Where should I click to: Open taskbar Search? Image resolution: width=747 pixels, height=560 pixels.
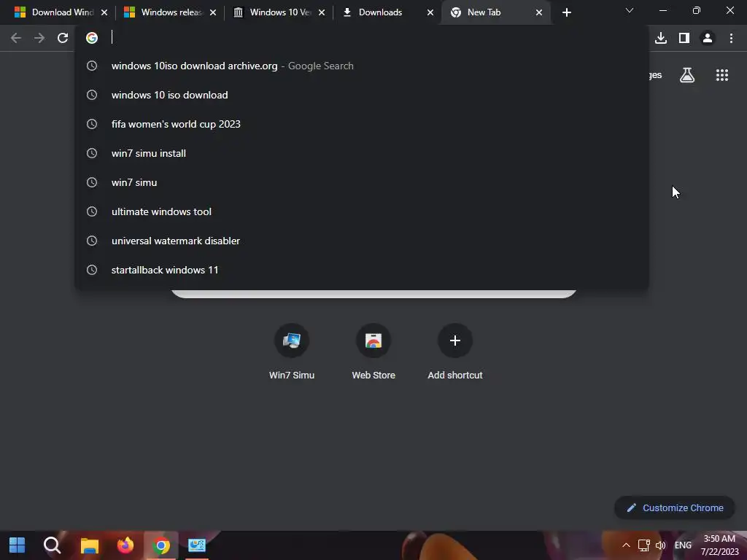coord(53,545)
